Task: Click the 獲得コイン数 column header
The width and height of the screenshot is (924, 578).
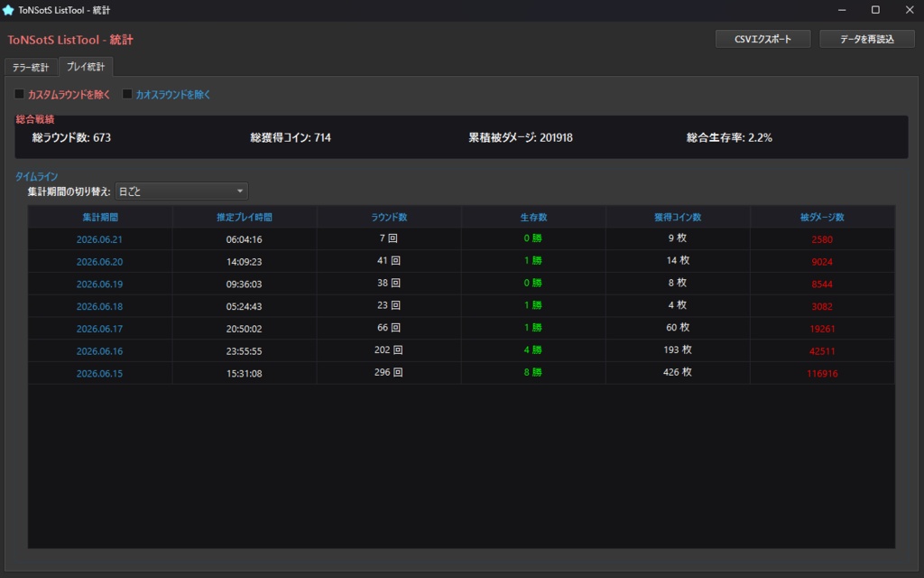Action: [678, 217]
